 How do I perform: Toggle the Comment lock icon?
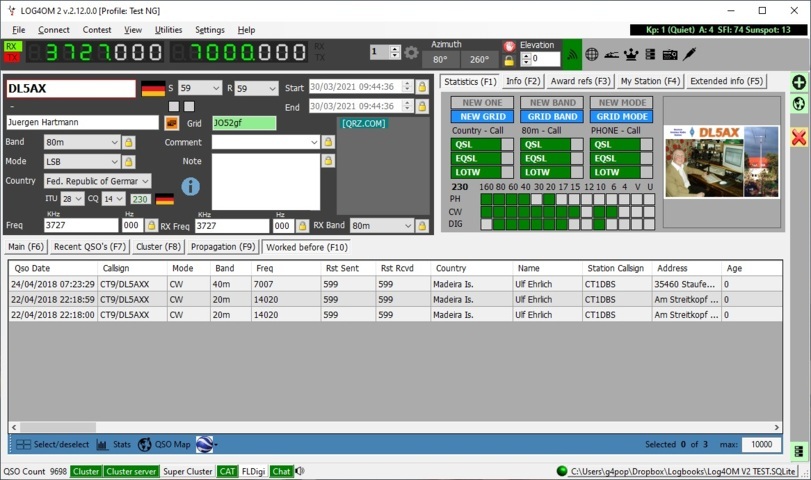pos(328,142)
